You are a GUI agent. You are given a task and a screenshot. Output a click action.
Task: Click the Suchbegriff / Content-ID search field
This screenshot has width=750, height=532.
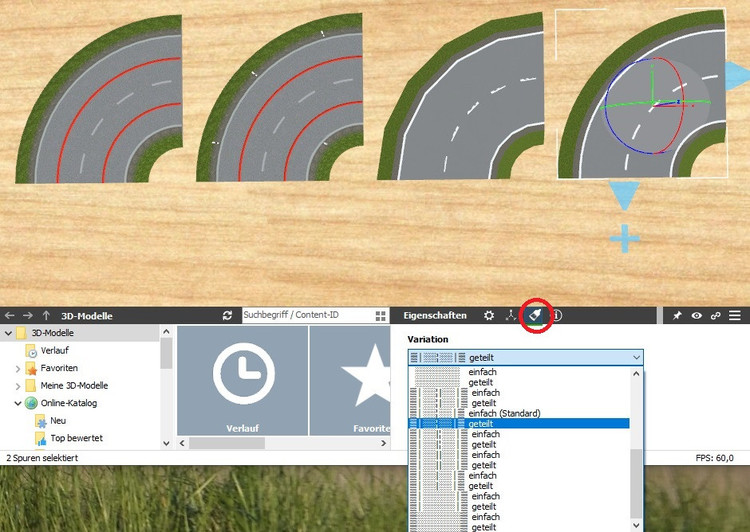308,315
